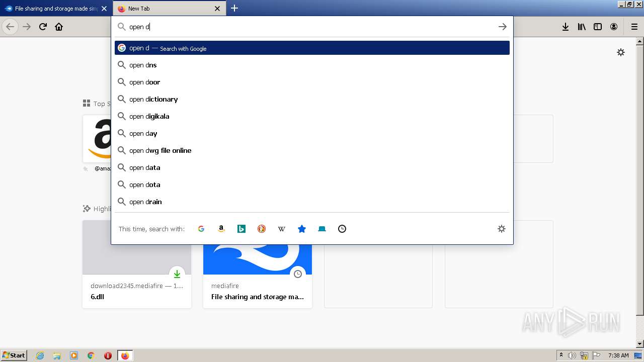Open the mediafire highlight card
Viewport: 644px width, 362px height.
point(258,276)
